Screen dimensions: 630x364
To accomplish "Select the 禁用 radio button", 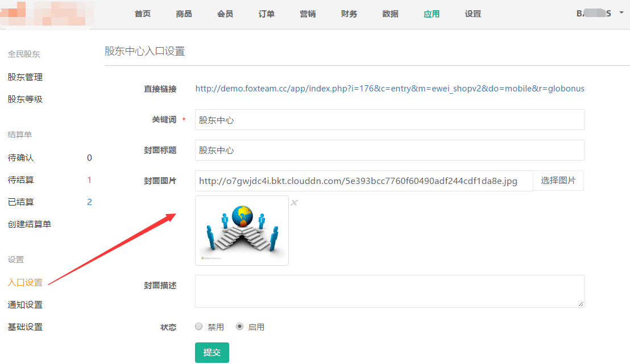I will pyautogui.click(x=199, y=327).
